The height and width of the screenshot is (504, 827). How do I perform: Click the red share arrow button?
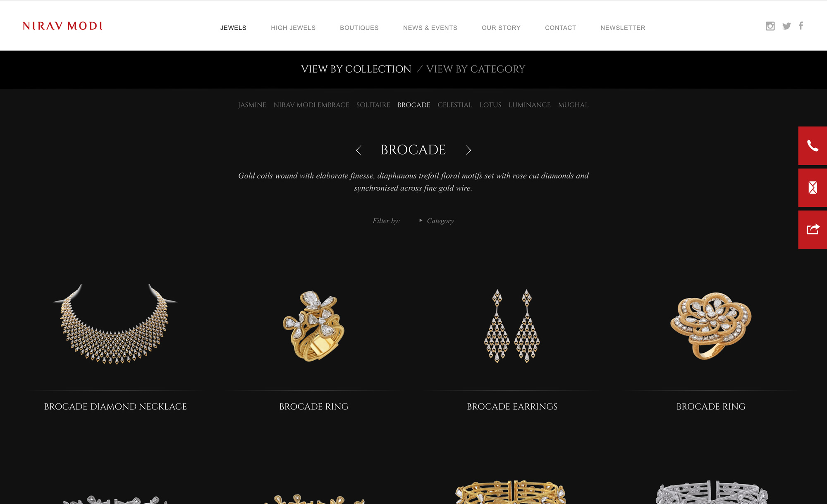point(813,230)
